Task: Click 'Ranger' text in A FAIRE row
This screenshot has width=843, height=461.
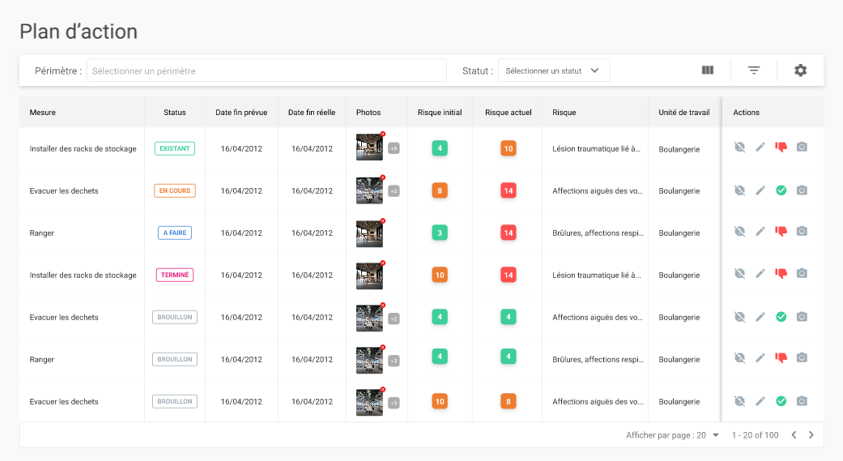Action: pyautogui.click(x=42, y=233)
